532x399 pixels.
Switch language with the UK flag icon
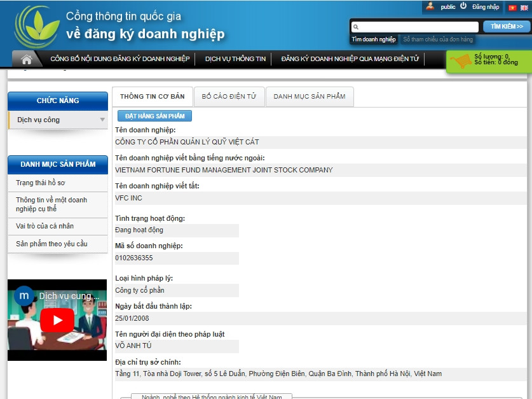(524, 8)
